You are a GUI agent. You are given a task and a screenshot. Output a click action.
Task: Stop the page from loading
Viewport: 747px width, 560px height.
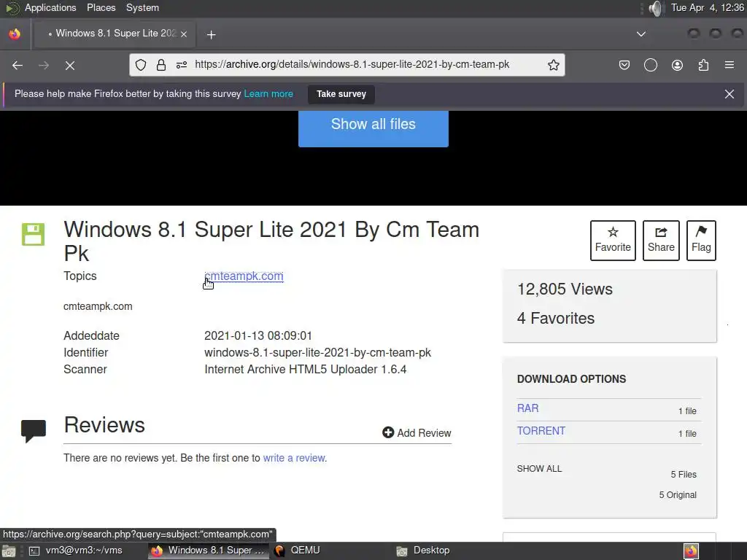click(69, 65)
